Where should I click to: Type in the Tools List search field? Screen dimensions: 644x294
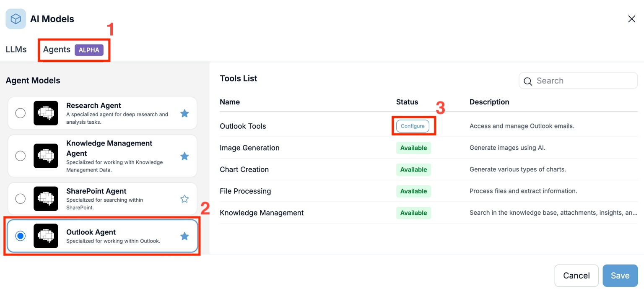tap(584, 81)
